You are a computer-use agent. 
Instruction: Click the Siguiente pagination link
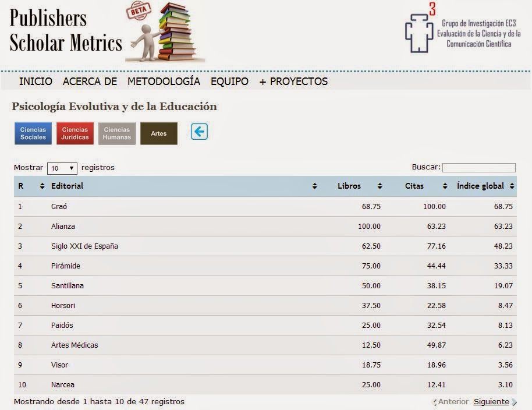tap(491, 402)
